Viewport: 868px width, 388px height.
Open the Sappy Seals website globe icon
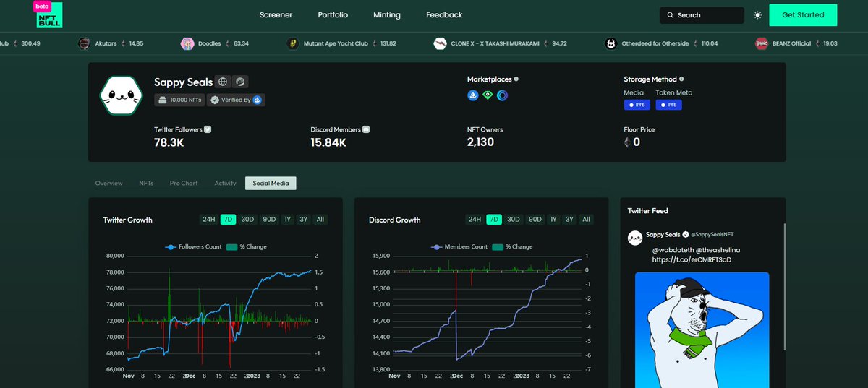click(x=224, y=82)
